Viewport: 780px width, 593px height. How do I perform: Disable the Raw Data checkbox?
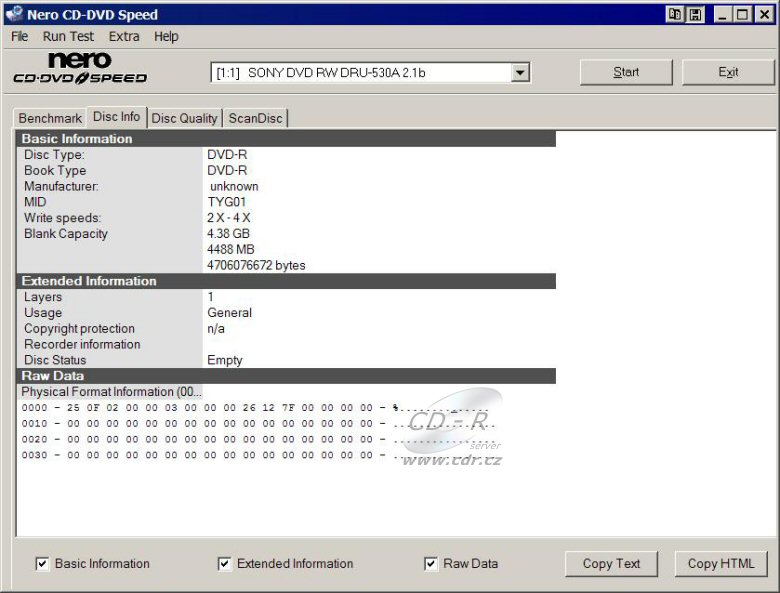coord(431,564)
